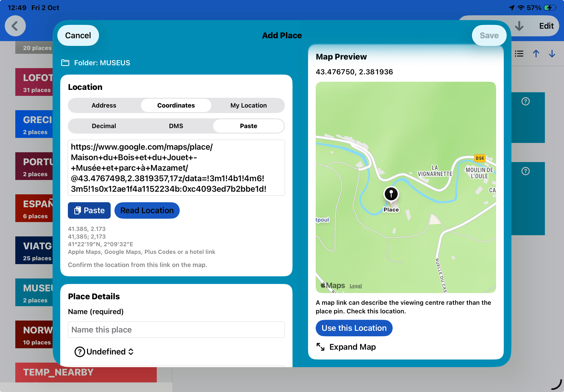Open the TEMP_NEARBY folder in the background

click(x=86, y=373)
